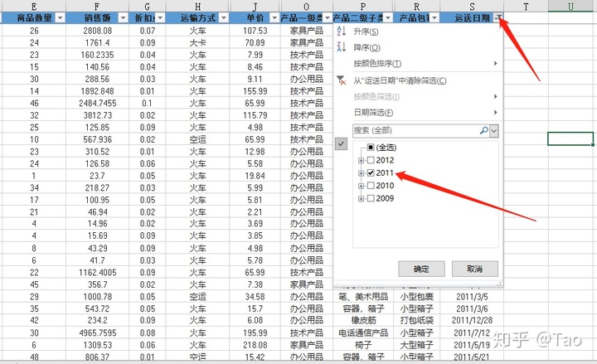Open the 产品二级子类 column filter dropdown

pyautogui.click(x=387, y=18)
